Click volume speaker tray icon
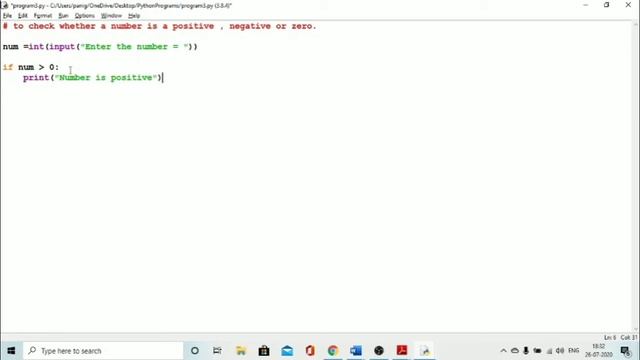This screenshot has height=360, width=640. [x=560, y=351]
